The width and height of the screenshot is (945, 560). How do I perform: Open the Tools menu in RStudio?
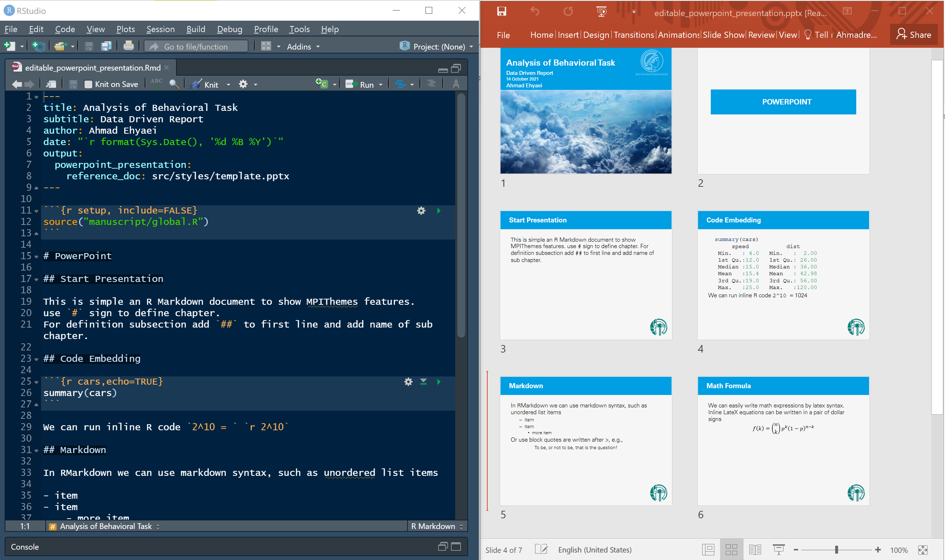pos(299,29)
